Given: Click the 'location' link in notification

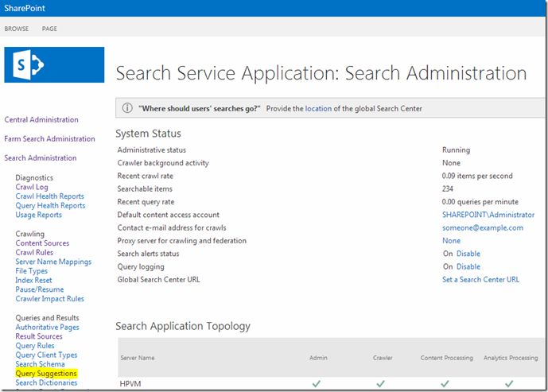Looking at the screenshot, I should point(318,109).
